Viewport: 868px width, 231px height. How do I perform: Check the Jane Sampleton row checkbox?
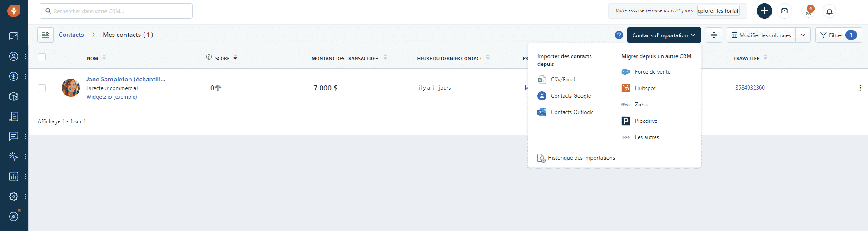click(42, 88)
